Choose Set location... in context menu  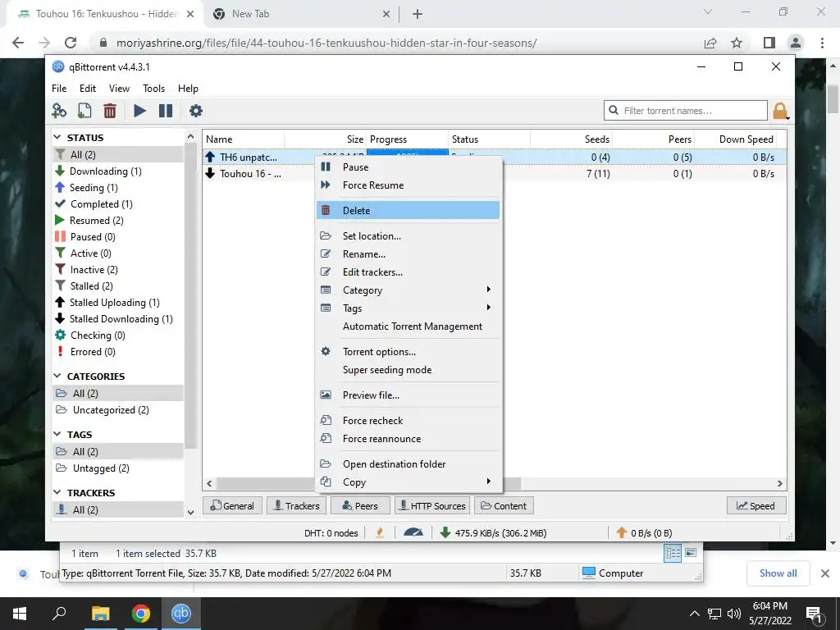coord(408,236)
